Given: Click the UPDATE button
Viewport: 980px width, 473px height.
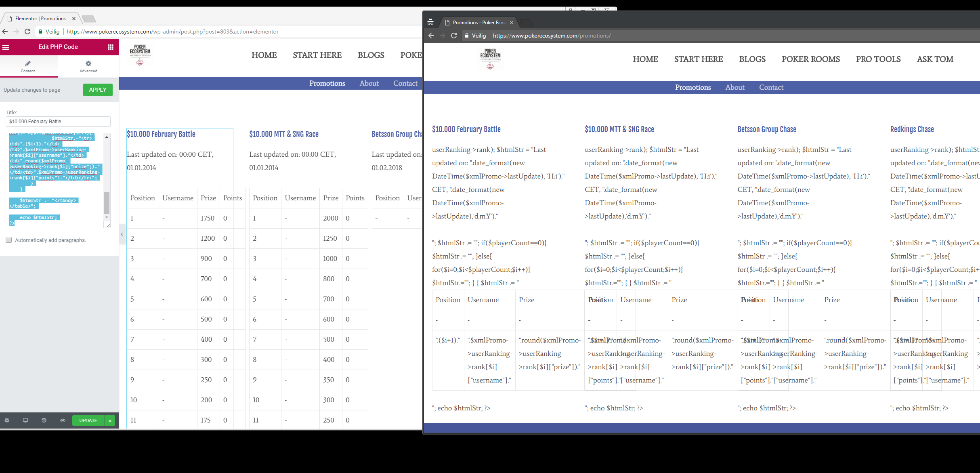Looking at the screenshot, I should click(x=88, y=420).
